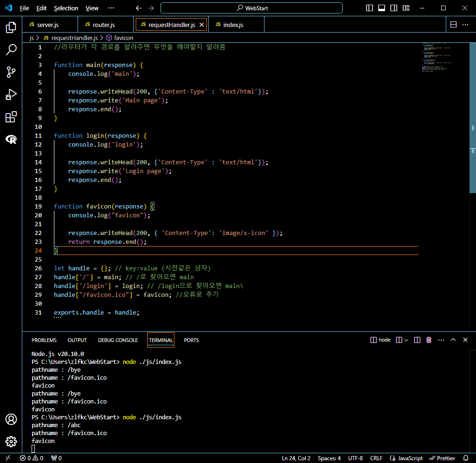This screenshot has width=476, height=463.
Task: Kill the terminal with trash icon
Action: click(x=429, y=340)
